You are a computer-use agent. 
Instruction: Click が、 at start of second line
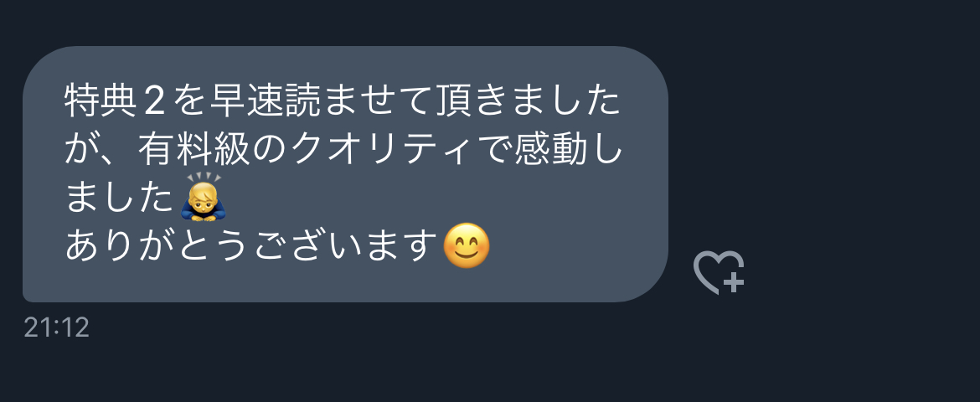point(98,152)
